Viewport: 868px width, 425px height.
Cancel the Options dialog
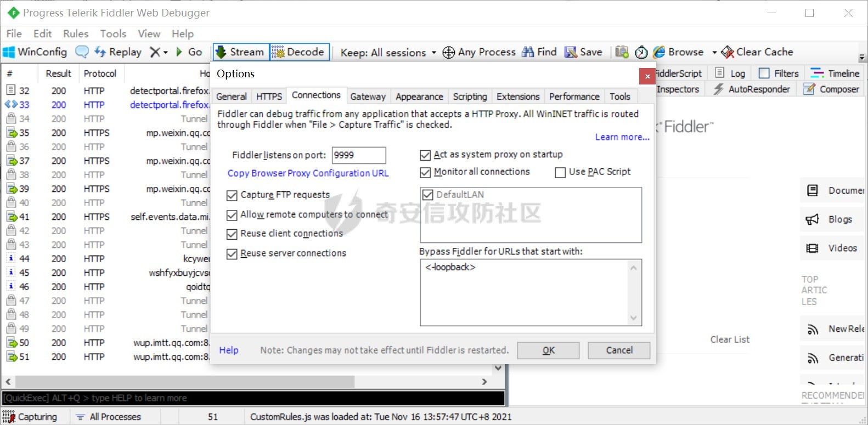(619, 350)
